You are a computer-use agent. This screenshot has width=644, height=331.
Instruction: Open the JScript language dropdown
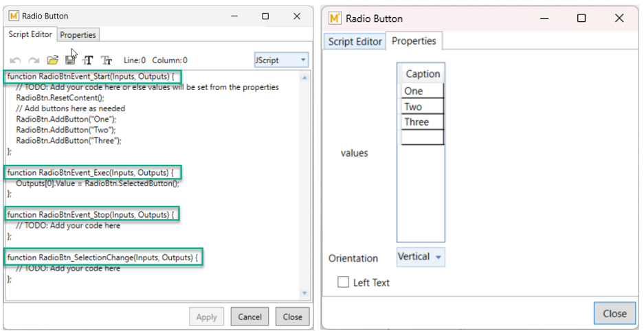click(x=281, y=60)
